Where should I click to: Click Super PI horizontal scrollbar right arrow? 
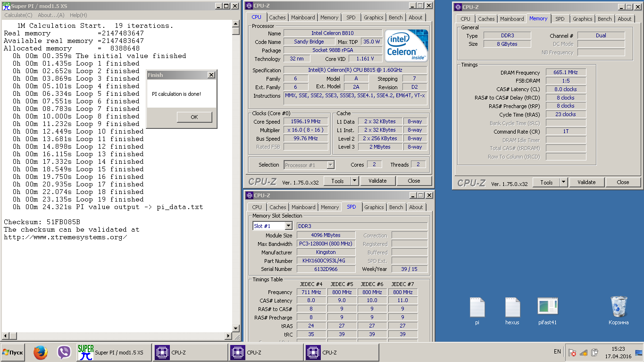(x=228, y=336)
